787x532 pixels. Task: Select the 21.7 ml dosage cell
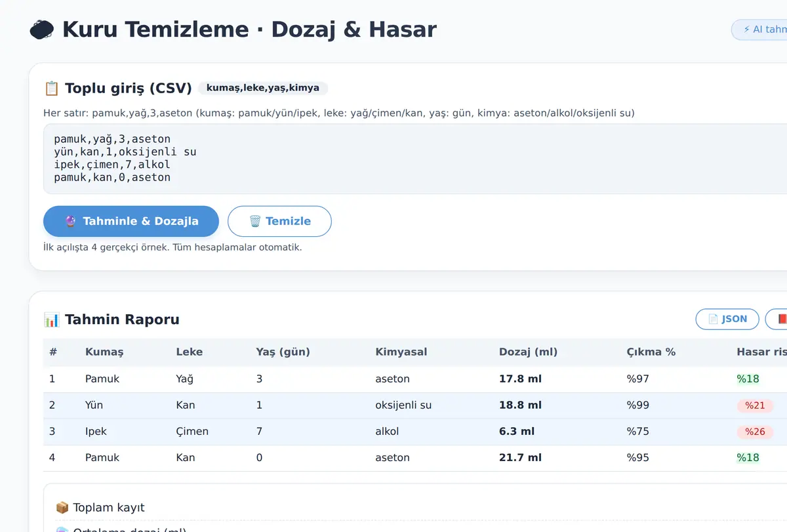[x=520, y=457]
